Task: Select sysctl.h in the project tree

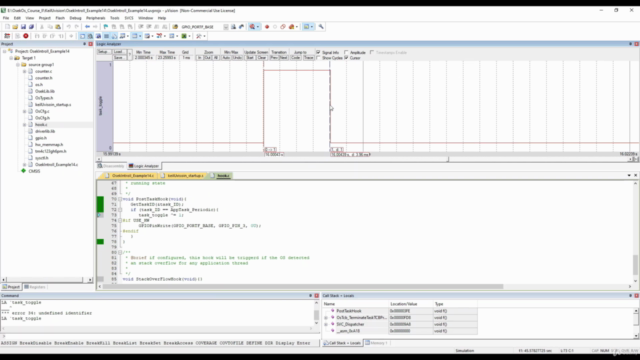Action: (x=42, y=158)
